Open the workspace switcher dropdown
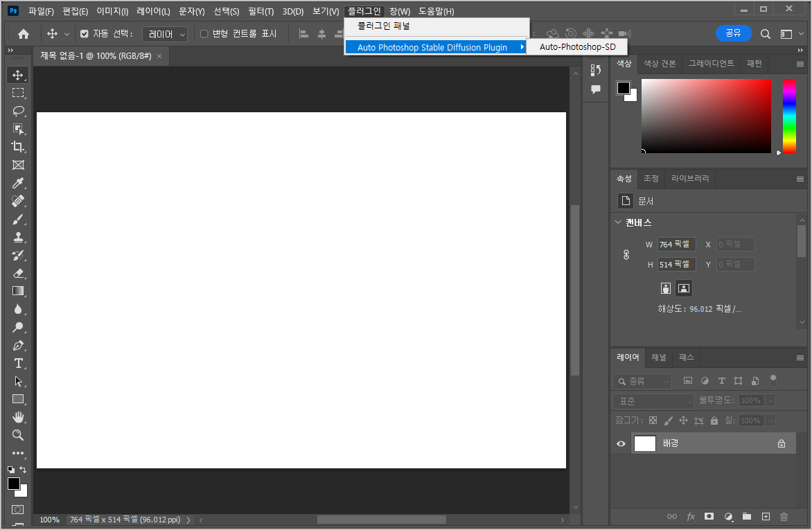The height and width of the screenshot is (530, 812). click(x=792, y=34)
